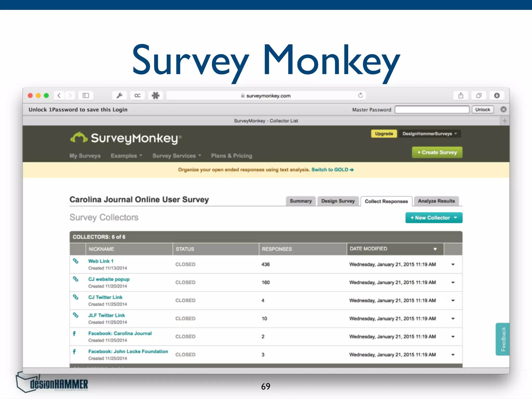This screenshot has height=399, width=532.
Task: Click the Survey Collectors heading
Action: coord(104,217)
